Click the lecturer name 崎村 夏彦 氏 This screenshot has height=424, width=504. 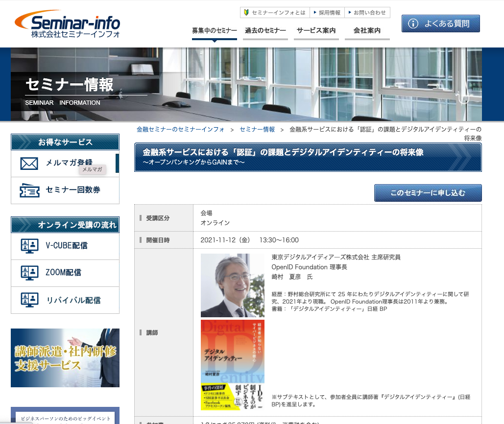[292, 277]
